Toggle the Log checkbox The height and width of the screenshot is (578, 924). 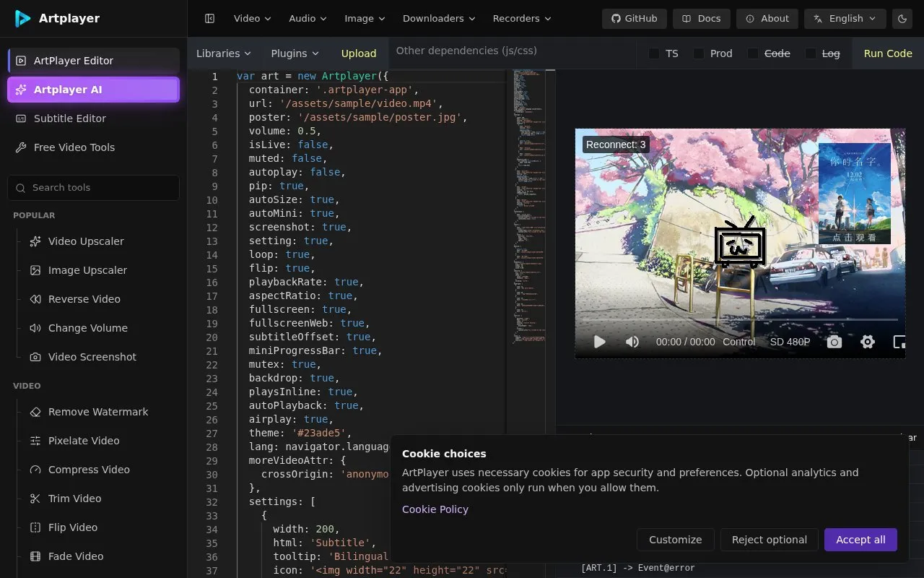(811, 53)
